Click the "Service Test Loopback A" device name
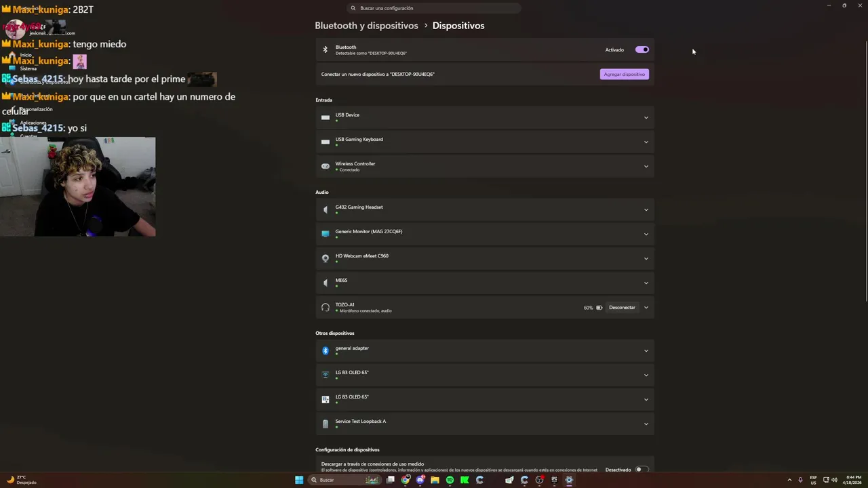Screen dimensions: 868x488 pyautogui.click(x=360, y=421)
